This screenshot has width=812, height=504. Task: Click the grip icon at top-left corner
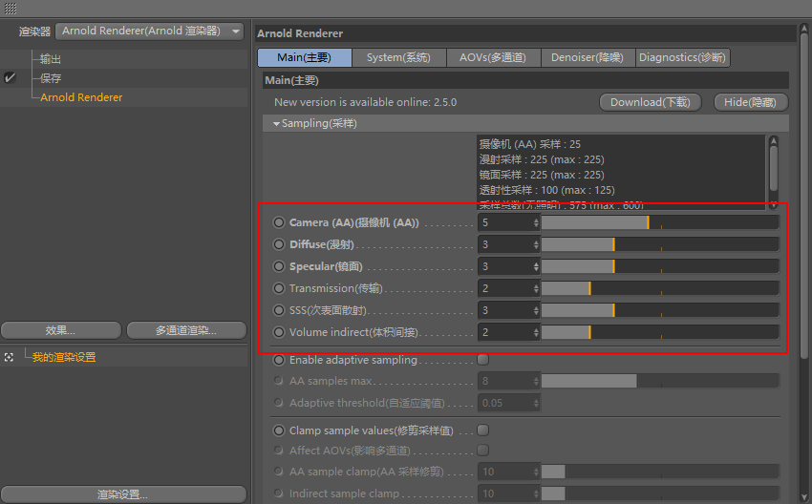coord(11,9)
